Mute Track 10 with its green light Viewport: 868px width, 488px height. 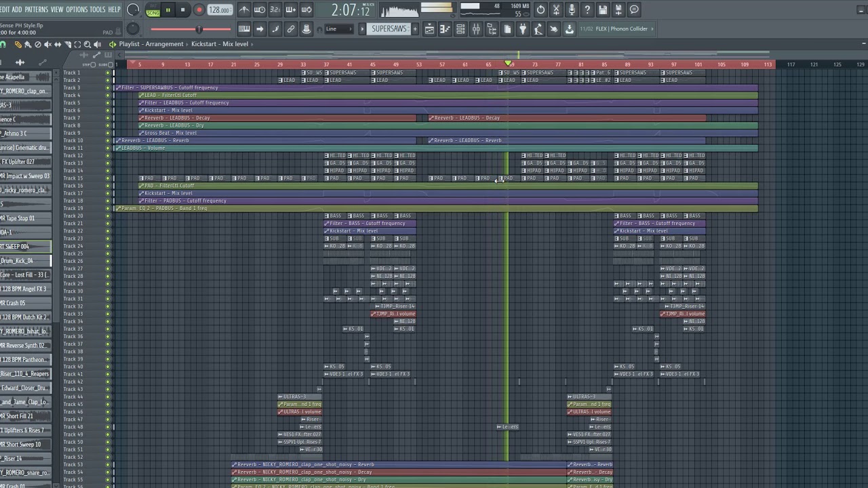pos(107,140)
